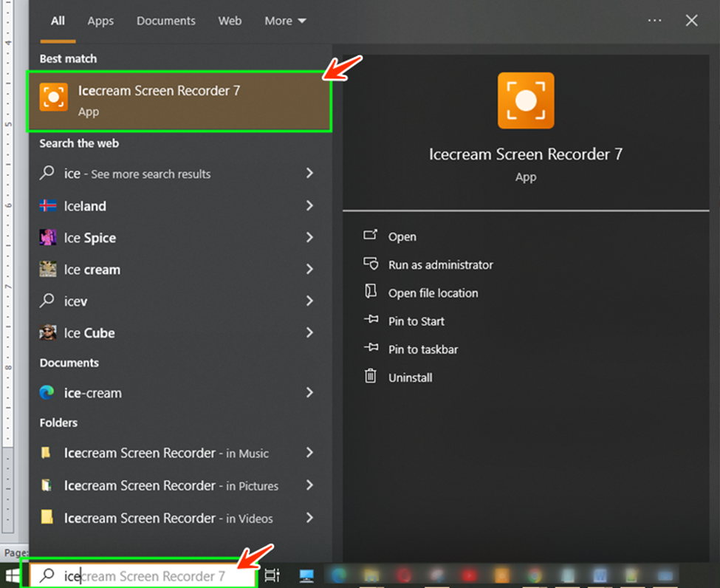Screen dimensions: 720x588
Task: Open 'Icecream Screen Recorder - in Music' folder
Action: point(166,454)
